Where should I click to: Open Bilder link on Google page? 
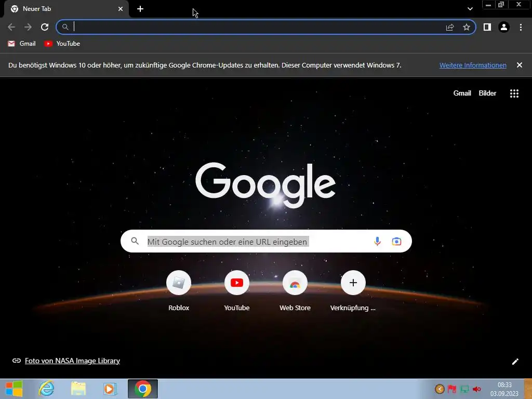click(x=487, y=94)
